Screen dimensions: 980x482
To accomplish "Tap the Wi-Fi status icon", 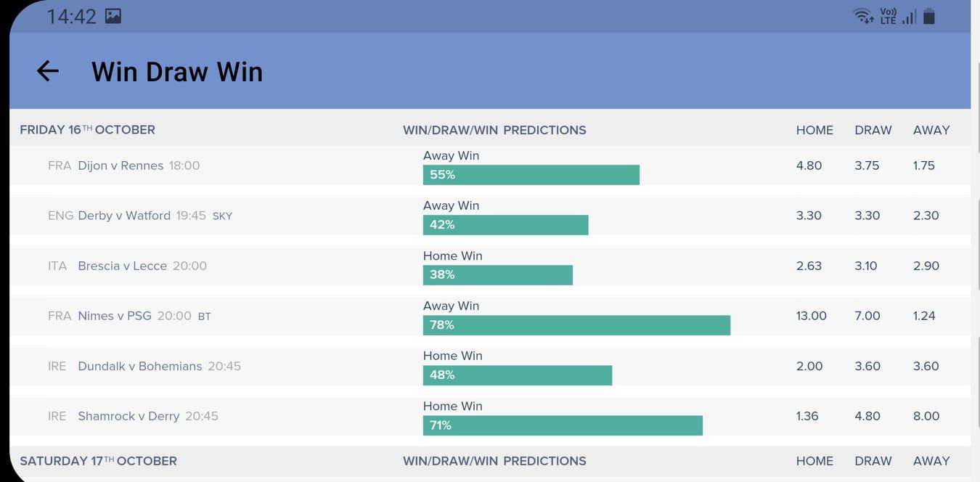I will (864, 16).
